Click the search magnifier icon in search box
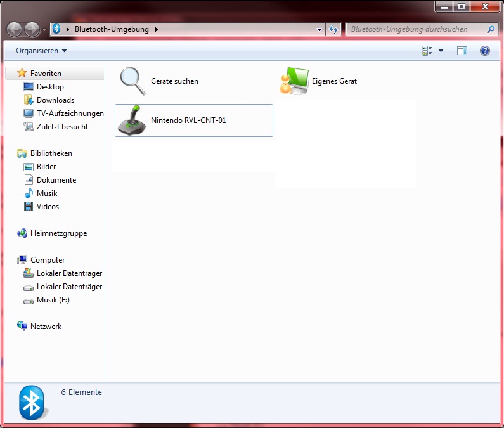The image size is (504, 428). [x=490, y=29]
